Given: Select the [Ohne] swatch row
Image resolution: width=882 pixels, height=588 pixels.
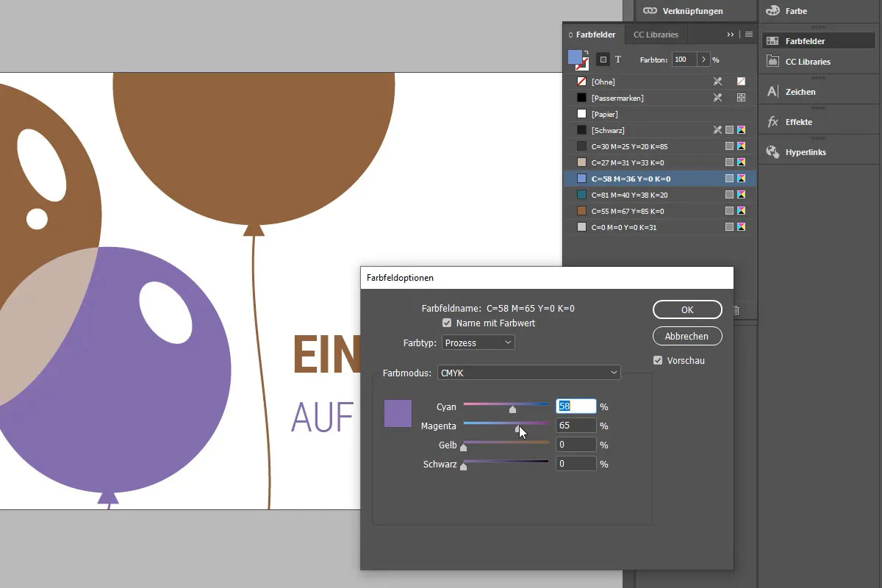Looking at the screenshot, I should click(659, 82).
